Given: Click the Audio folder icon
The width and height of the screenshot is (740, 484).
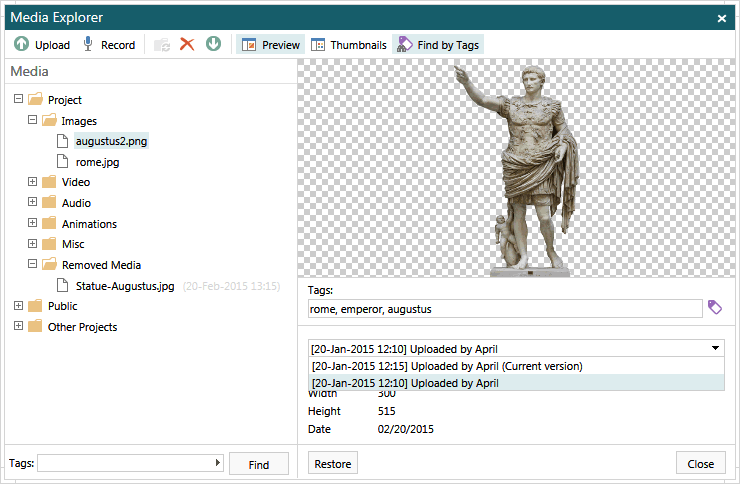Looking at the screenshot, I should pos(49,202).
